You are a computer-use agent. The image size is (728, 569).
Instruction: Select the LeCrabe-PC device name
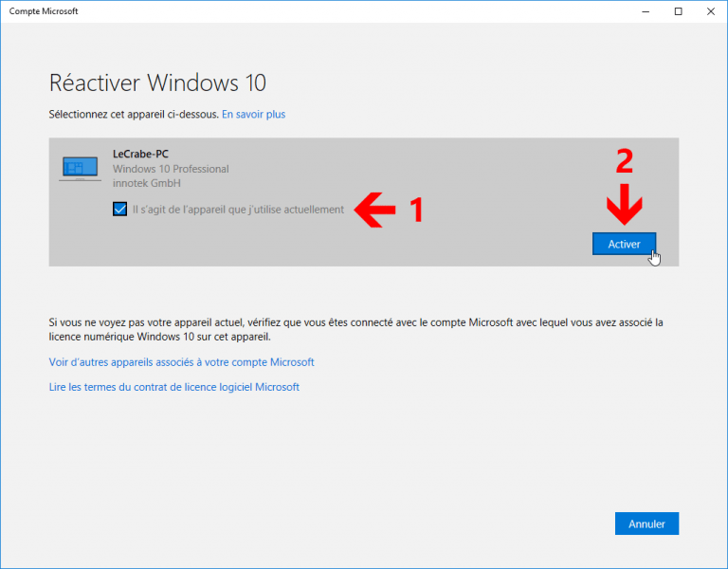[141, 154]
